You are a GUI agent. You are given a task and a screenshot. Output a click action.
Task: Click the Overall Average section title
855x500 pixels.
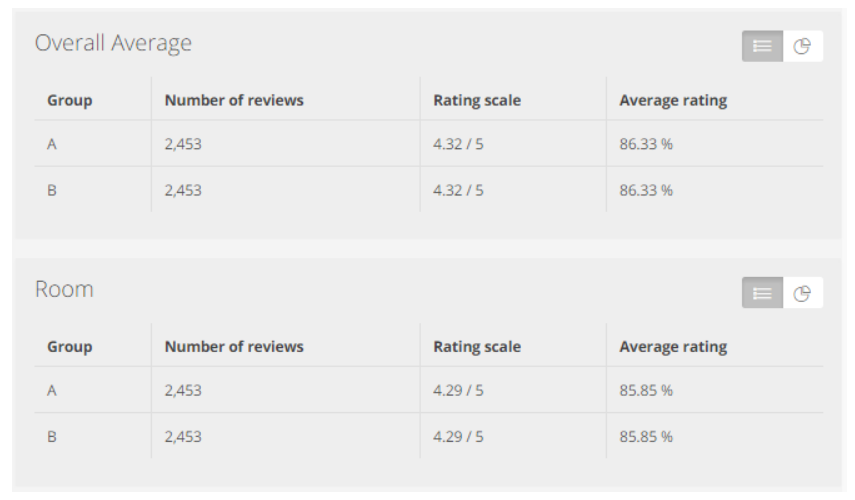[x=113, y=43]
